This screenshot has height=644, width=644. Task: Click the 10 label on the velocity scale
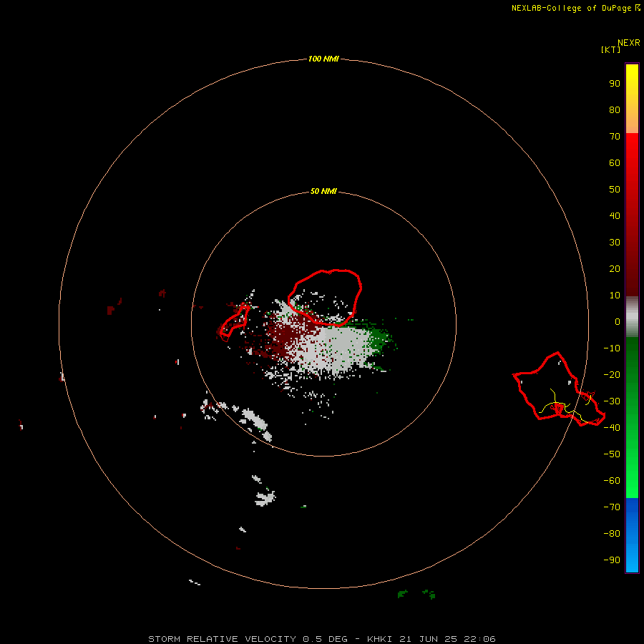615,296
